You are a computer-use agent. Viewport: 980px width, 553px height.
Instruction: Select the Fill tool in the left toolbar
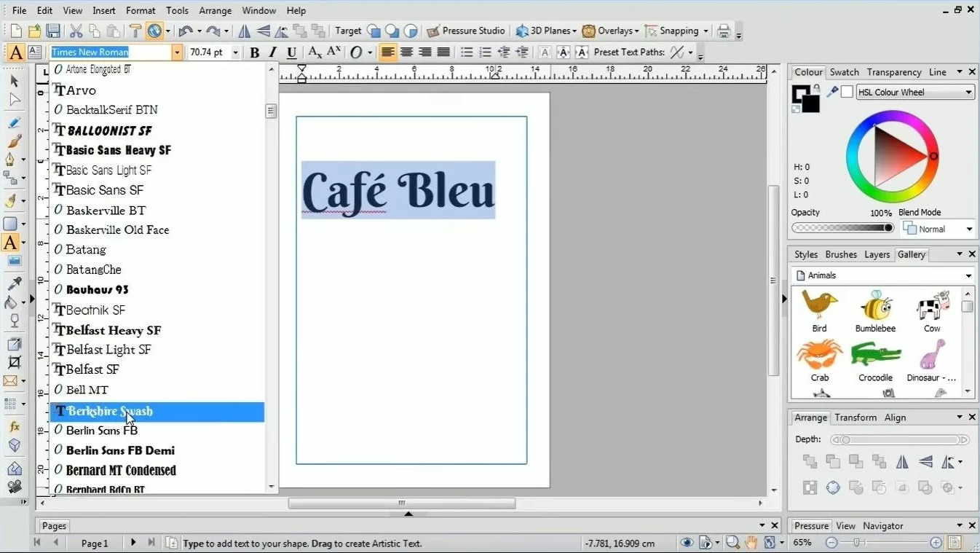point(11,301)
